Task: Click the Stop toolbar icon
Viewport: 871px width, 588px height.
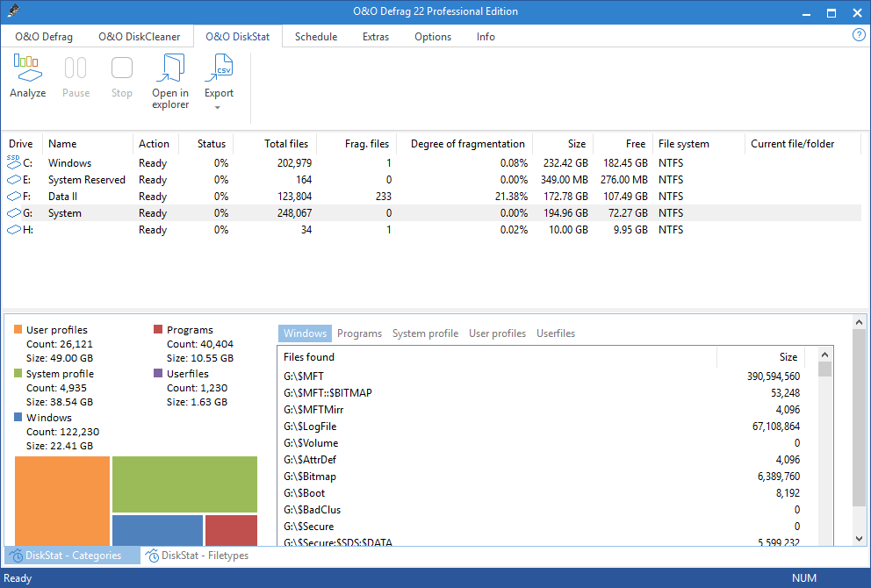Action: (x=122, y=68)
